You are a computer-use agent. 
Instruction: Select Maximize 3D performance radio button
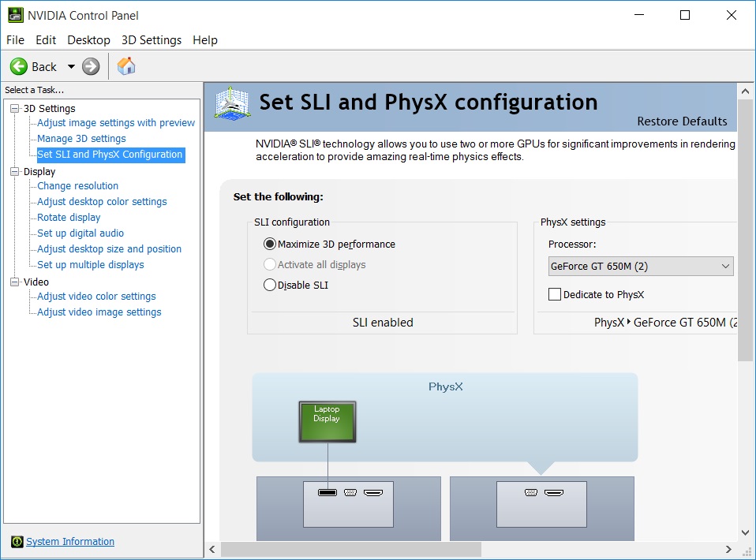270,244
